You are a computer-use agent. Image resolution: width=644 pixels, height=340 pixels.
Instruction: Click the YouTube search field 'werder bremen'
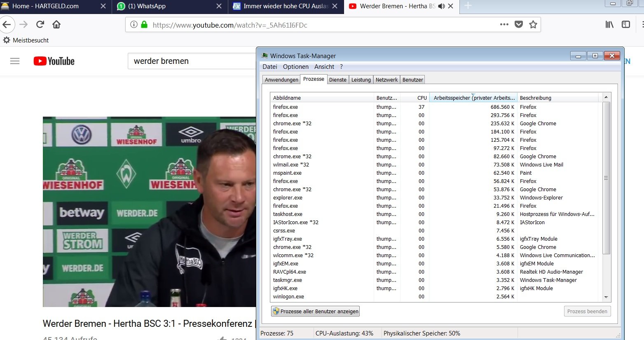click(192, 61)
